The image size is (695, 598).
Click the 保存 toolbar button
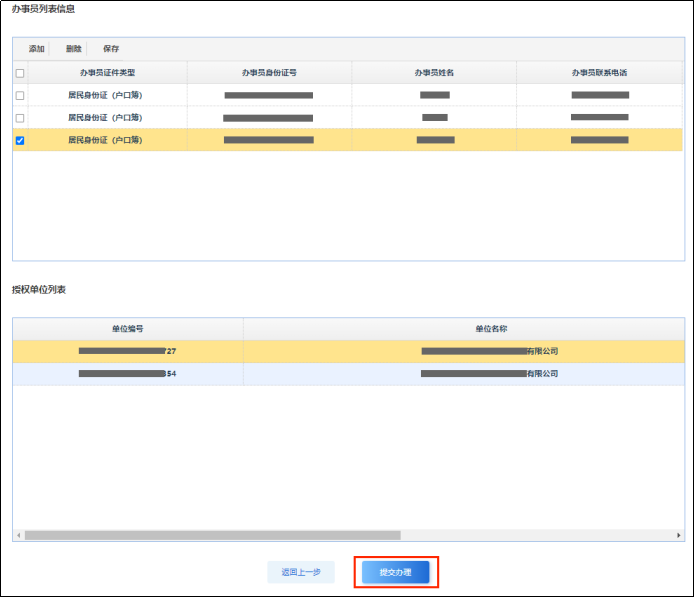pos(111,49)
